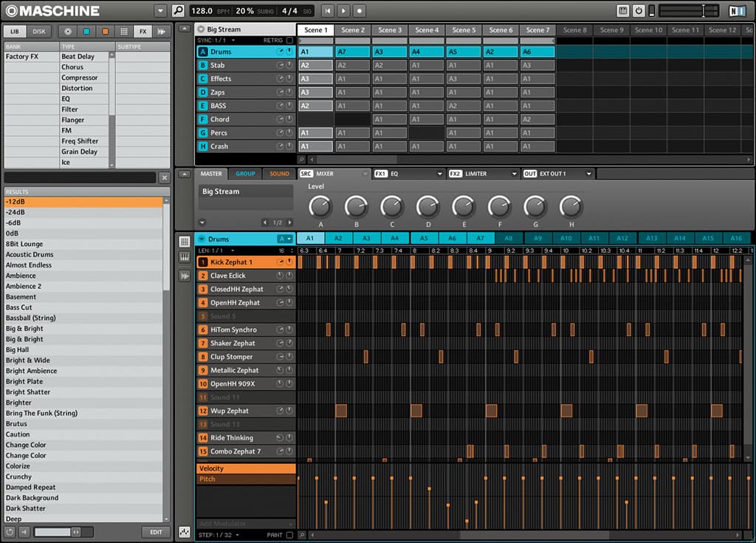Select clip A7 in Drums Scene 2
The width and height of the screenshot is (756, 543).
(x=352, y=52)
